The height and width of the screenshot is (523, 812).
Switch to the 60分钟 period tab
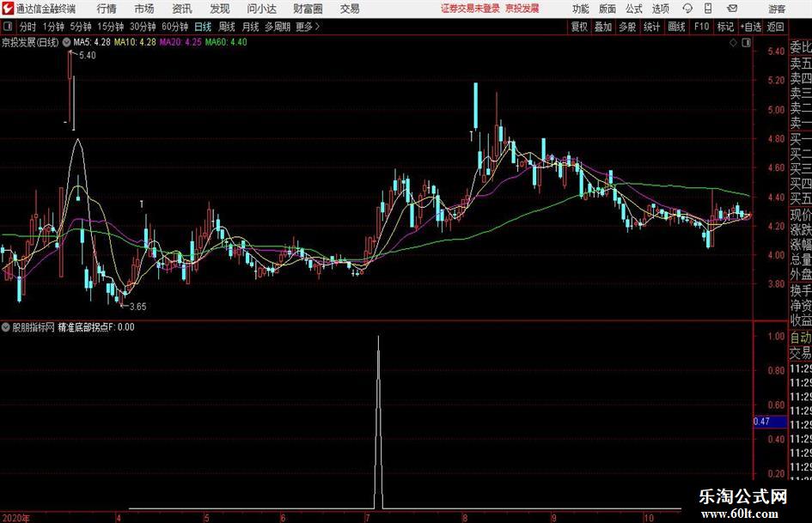pos(175,27)
